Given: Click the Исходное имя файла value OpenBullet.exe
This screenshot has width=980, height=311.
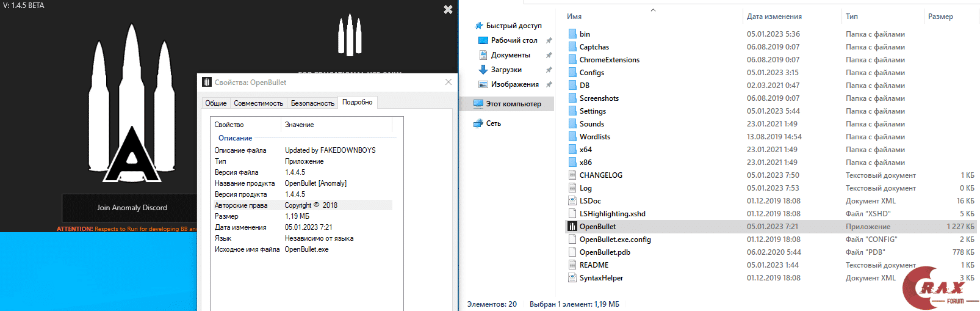Looking at the screenshot, I should [x=306, y=249].
